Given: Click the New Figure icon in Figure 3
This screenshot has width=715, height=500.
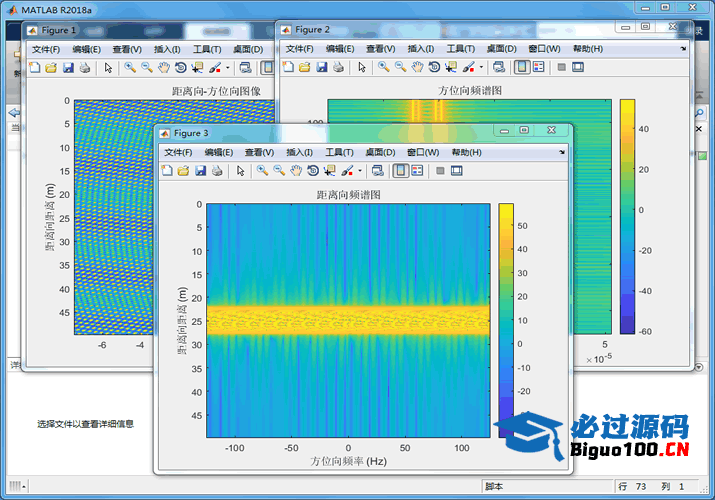Looking at the screenshot, I should click(167, 171).
